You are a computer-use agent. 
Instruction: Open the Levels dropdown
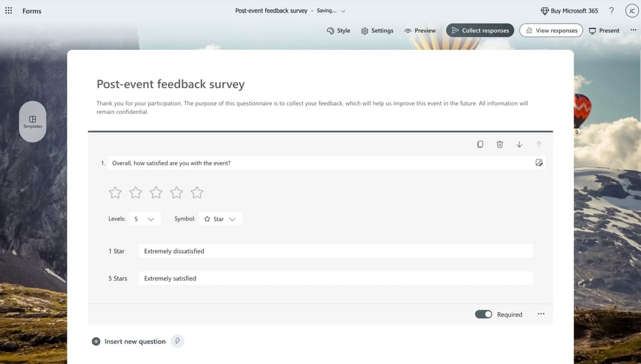(x=144, y=219)
